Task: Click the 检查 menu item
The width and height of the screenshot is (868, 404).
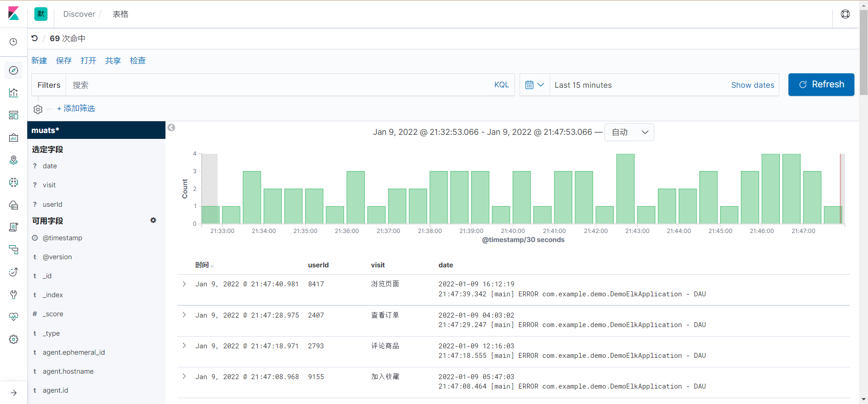Action: point(138,61)
